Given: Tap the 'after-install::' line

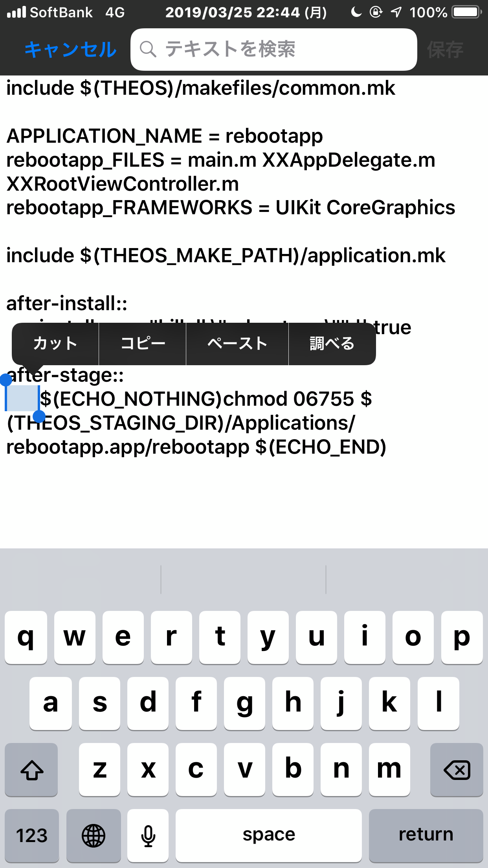Looking at the screenshot, I should click(x=67, y=303).
